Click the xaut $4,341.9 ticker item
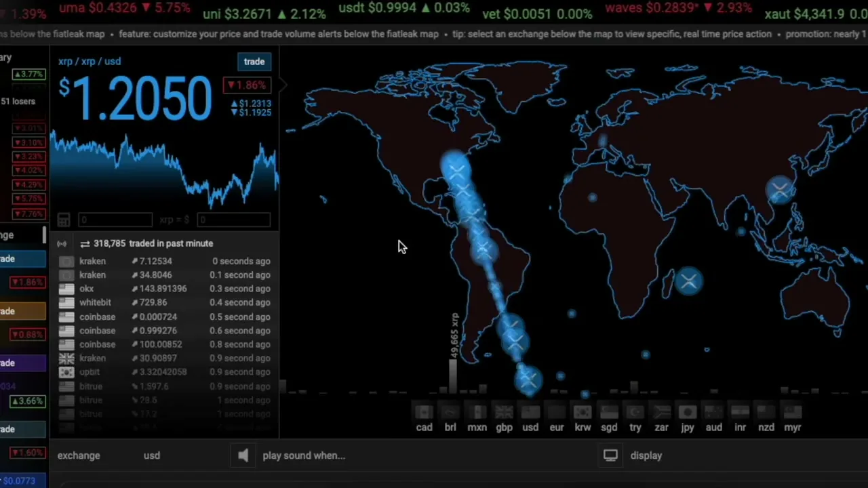Viewport: 868px width, 488px height. (x=815, y=14)
